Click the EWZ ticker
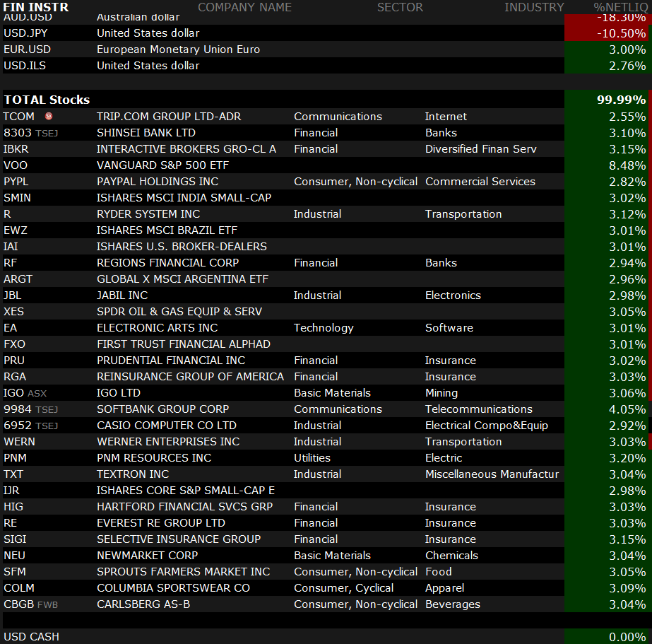Screen dimensions: 652x644 pyautogui.click(x=16, y=230)
